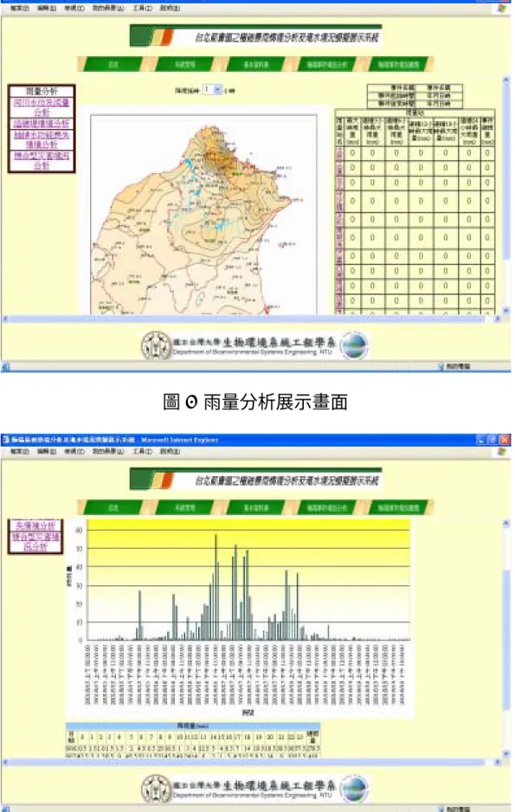Viewport: 515px width, 812px height.
Task: Click middle green navigation tab, lower window
Action: coord(255,507)
